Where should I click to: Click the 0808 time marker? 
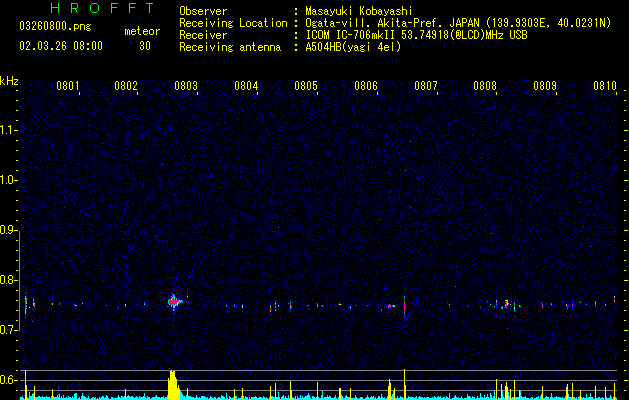click(x=485, y=86)
